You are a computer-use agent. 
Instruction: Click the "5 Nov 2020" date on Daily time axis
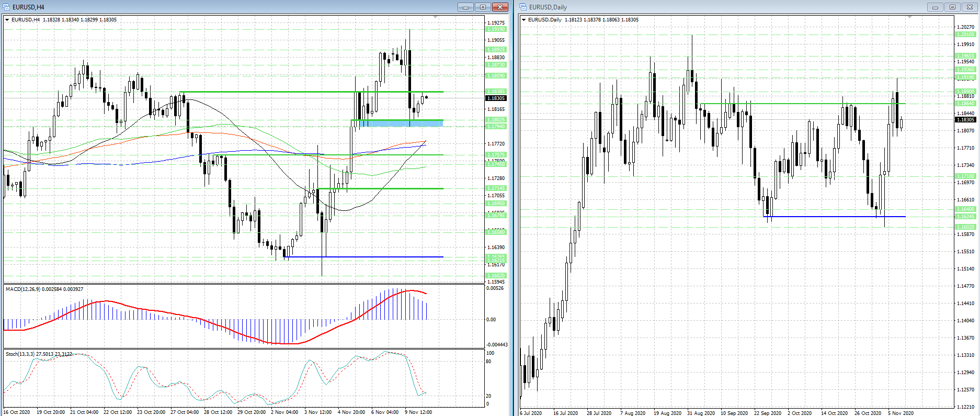pyautogui.click(x=901, y=413)
